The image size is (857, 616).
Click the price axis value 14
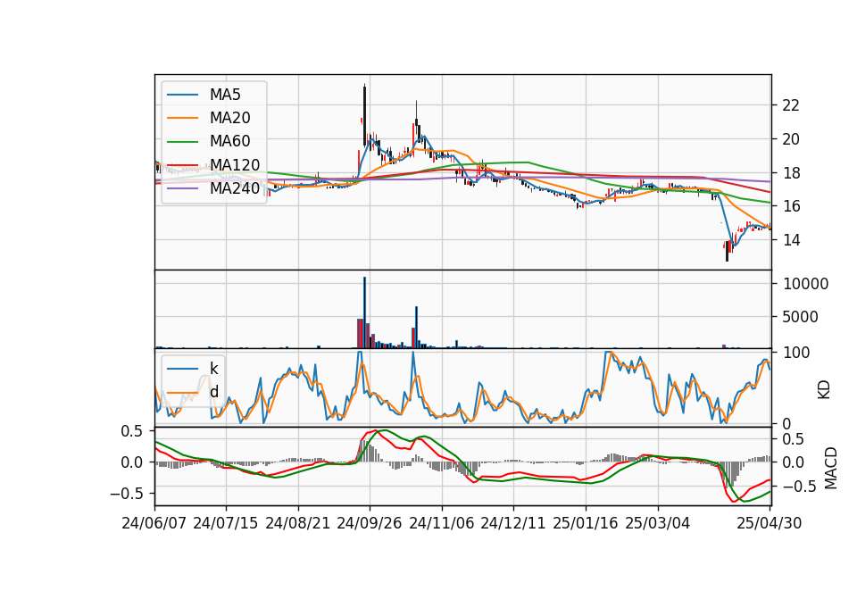791,240
